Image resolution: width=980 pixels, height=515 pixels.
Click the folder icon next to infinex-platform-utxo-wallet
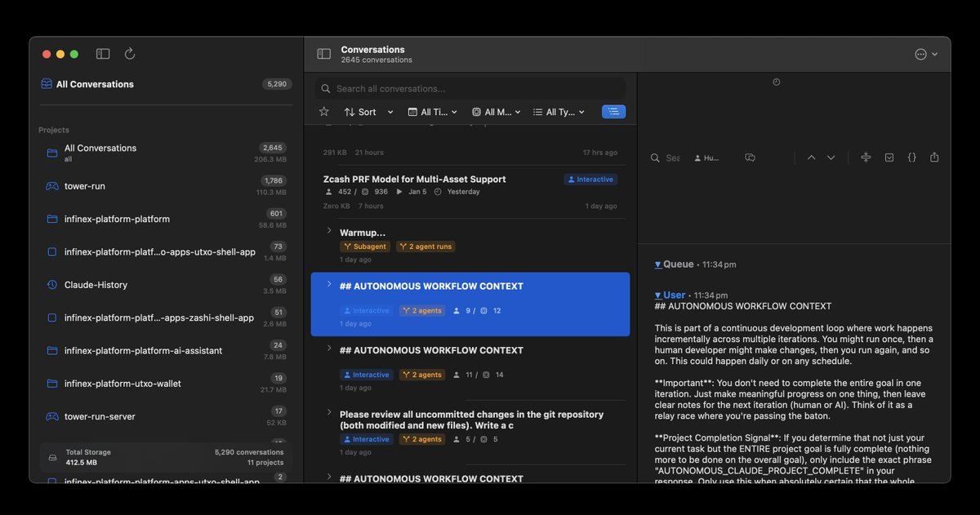tap(52, 384)
